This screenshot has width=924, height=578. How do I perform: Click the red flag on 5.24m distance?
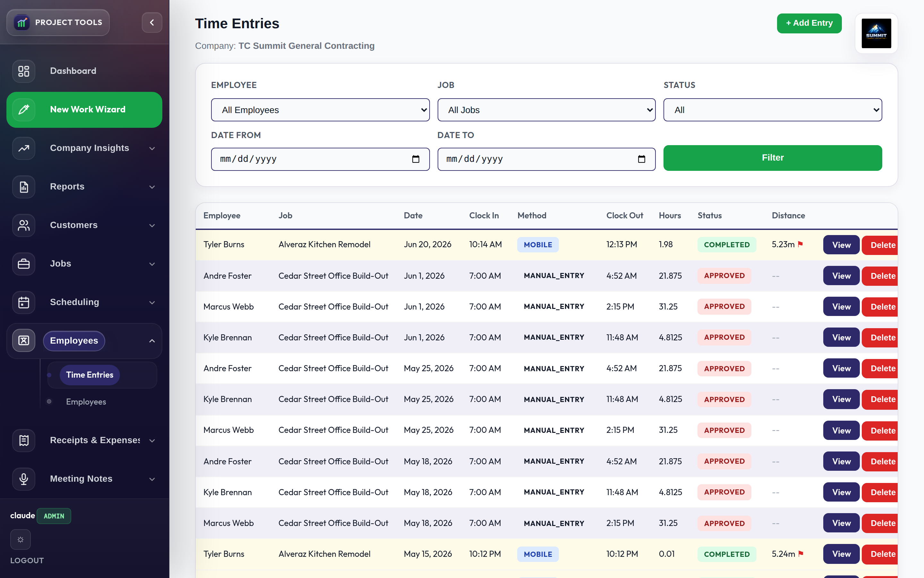801,554
